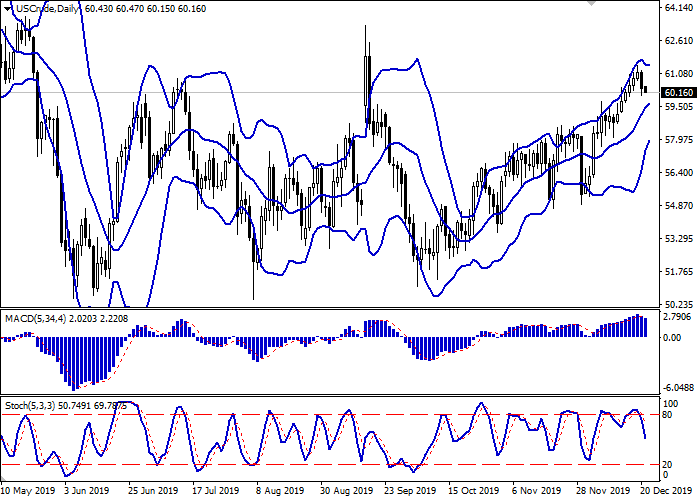Screen dimensions: 700x500
Task: Click the price scale at 57.970
Action: pos(679,139)
